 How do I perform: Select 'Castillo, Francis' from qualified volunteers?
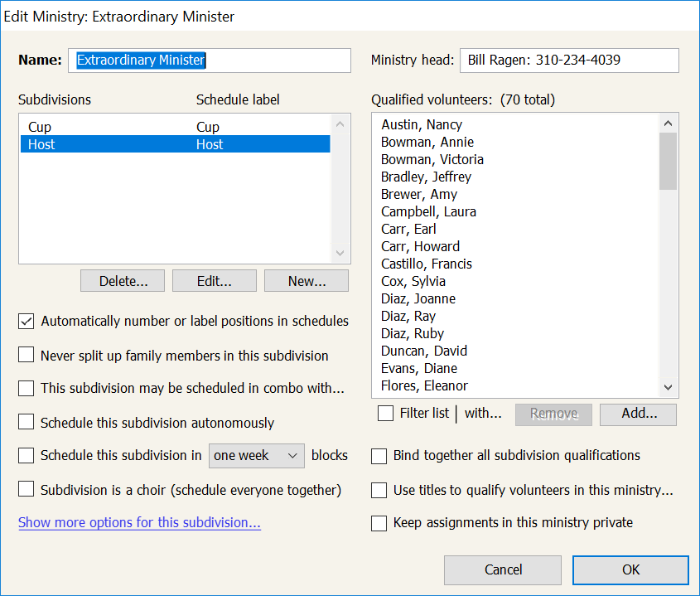(427, 264)
